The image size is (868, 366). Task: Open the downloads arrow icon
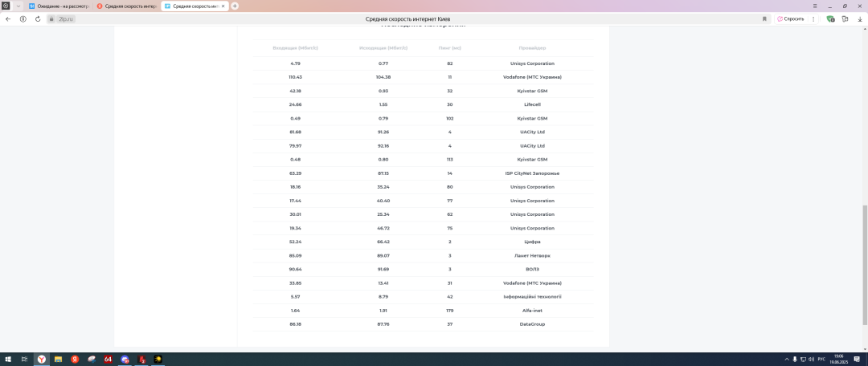(860, 18)
